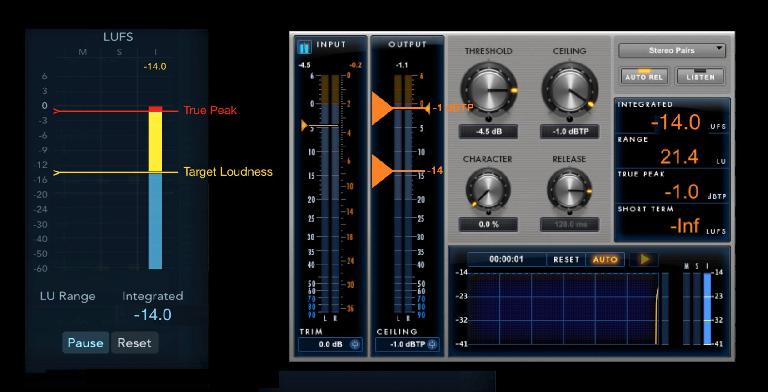Click the blue input meter icon beside INPUT

tap(304, 48)
